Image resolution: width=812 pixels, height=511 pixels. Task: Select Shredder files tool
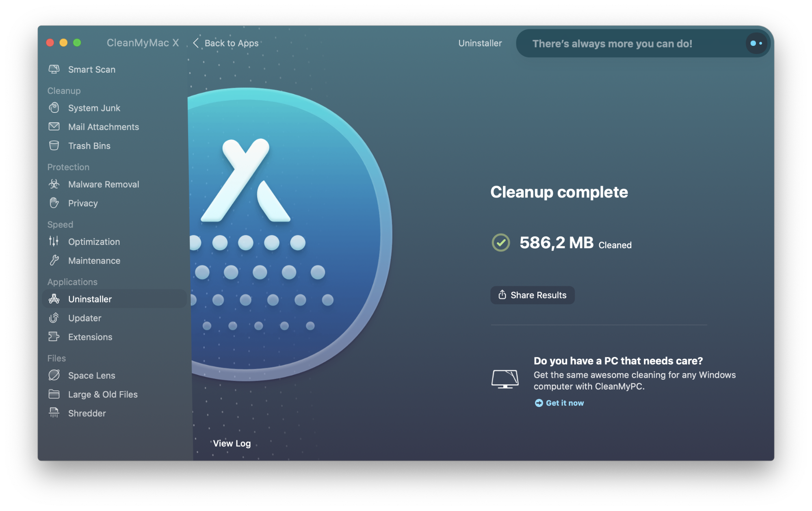87,413
